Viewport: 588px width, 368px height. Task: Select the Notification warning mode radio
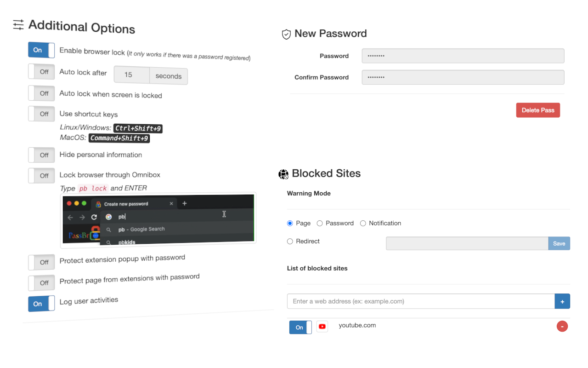click(x=363, y=223)
